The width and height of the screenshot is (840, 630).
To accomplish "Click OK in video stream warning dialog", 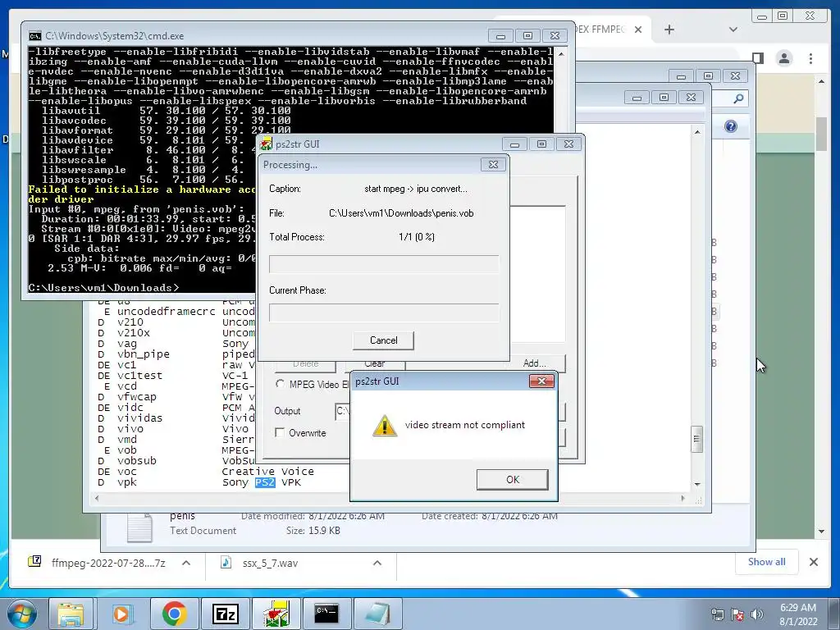I will coord(512,479).
